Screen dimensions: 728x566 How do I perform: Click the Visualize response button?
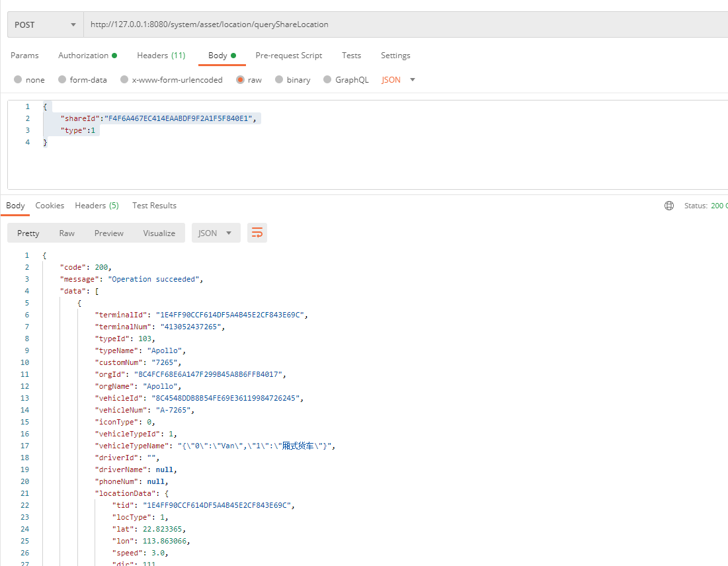159,233
